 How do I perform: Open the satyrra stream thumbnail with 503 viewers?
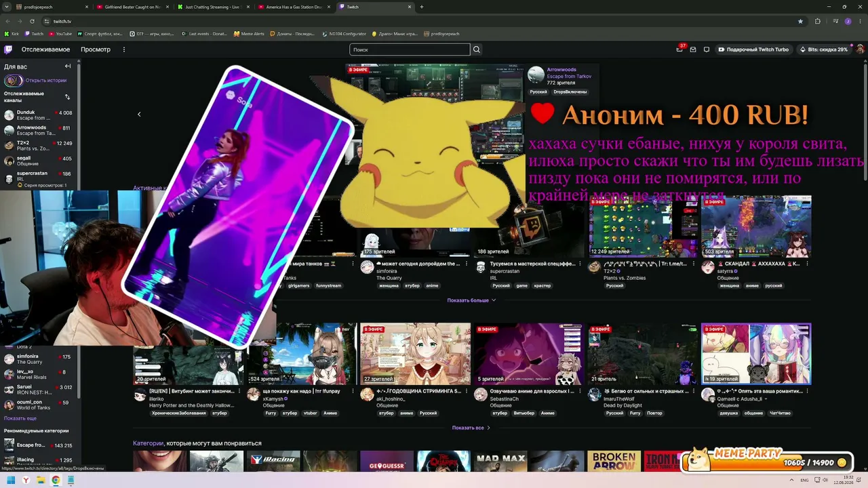(756, 227)
